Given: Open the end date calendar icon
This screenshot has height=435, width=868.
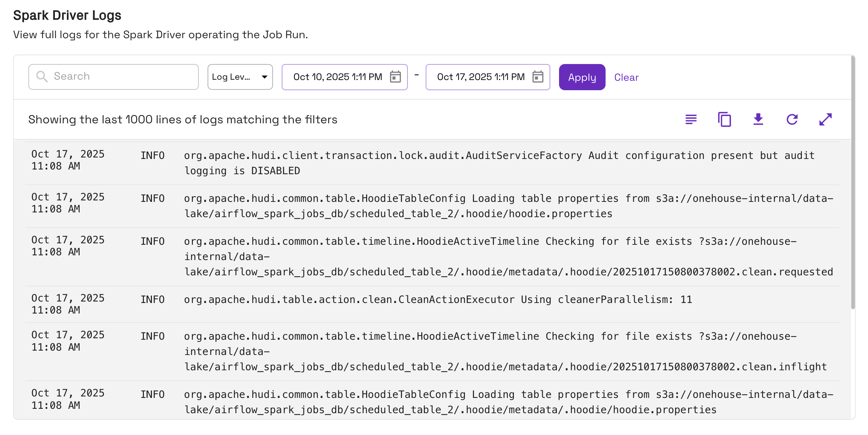Looking at the screenshot, I should (538, 77).
